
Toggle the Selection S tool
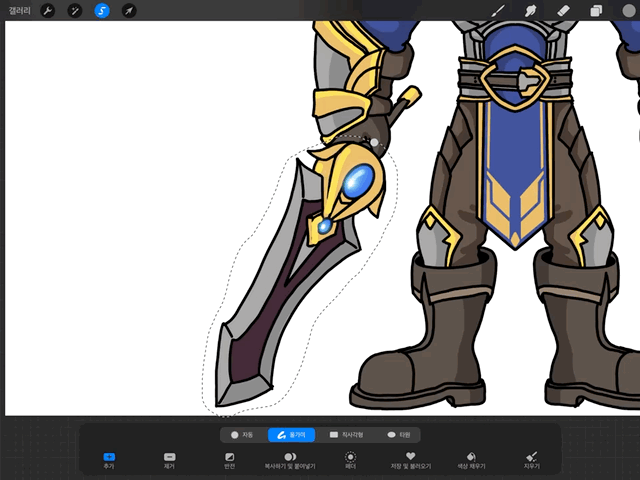pos(102,10)
